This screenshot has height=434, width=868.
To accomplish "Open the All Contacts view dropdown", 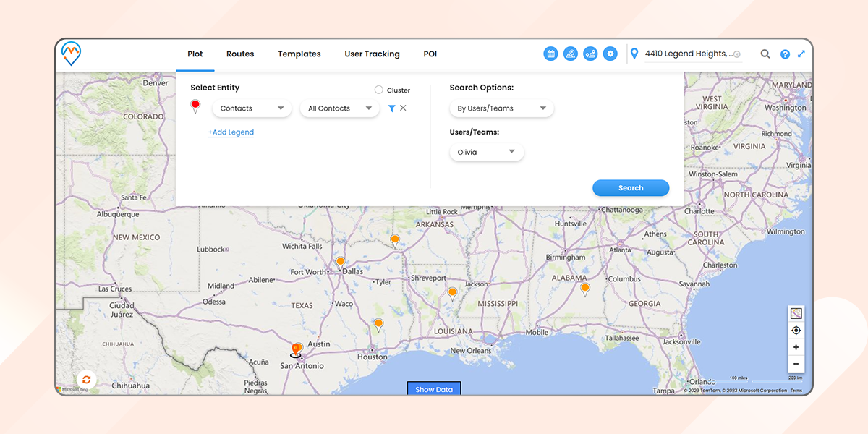I will pos(339,109).
